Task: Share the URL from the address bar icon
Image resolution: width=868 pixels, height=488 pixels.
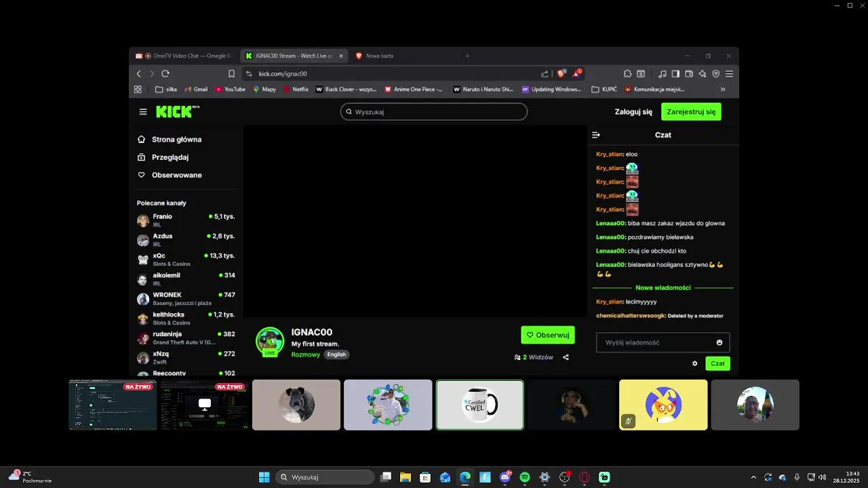Action: (545, 73)
